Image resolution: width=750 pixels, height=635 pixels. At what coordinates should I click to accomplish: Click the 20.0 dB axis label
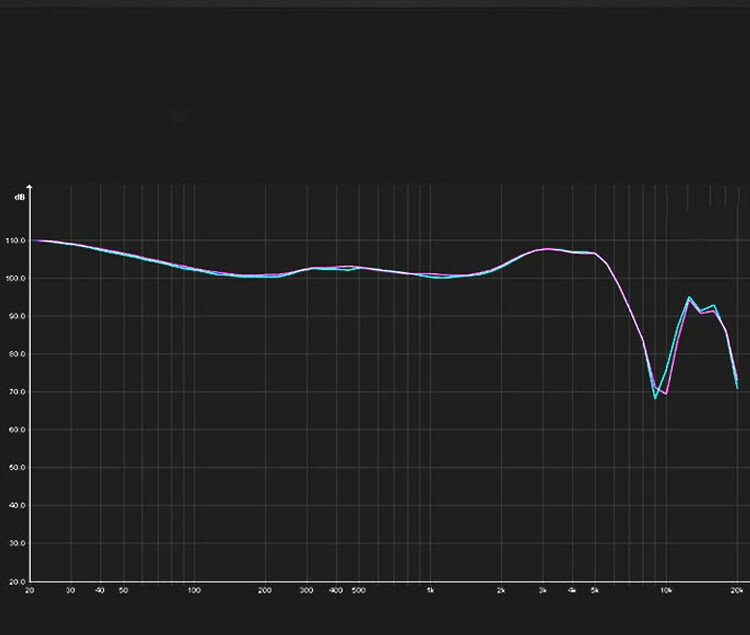point(17,581)
